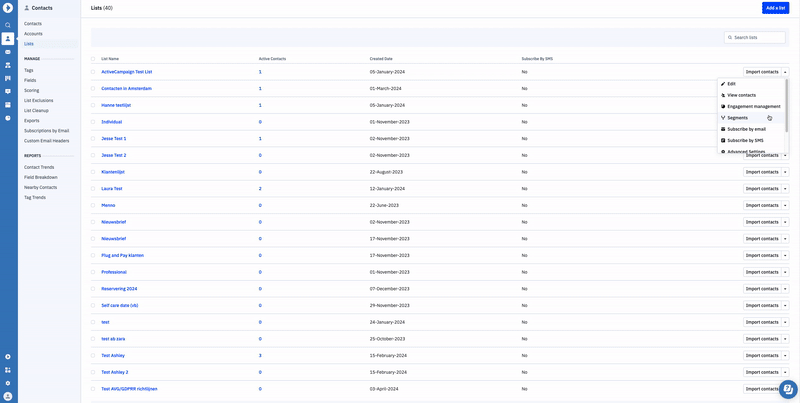Expand Reservering 2024 row action dropdown
The image size is (800, 403).
785,289
